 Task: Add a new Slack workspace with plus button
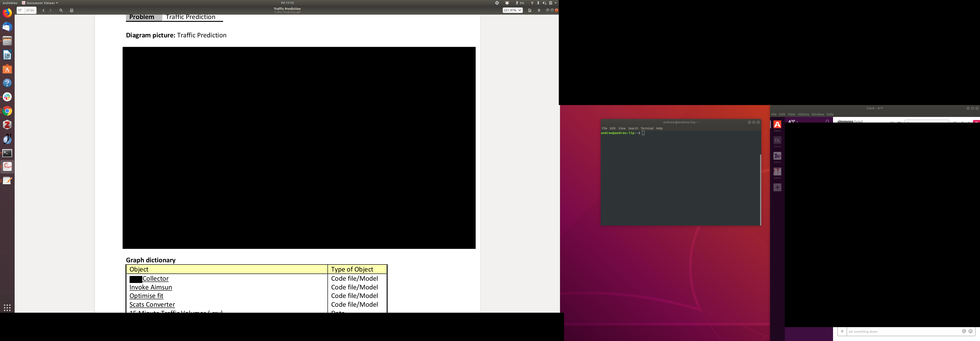click(x=777, y=187)
